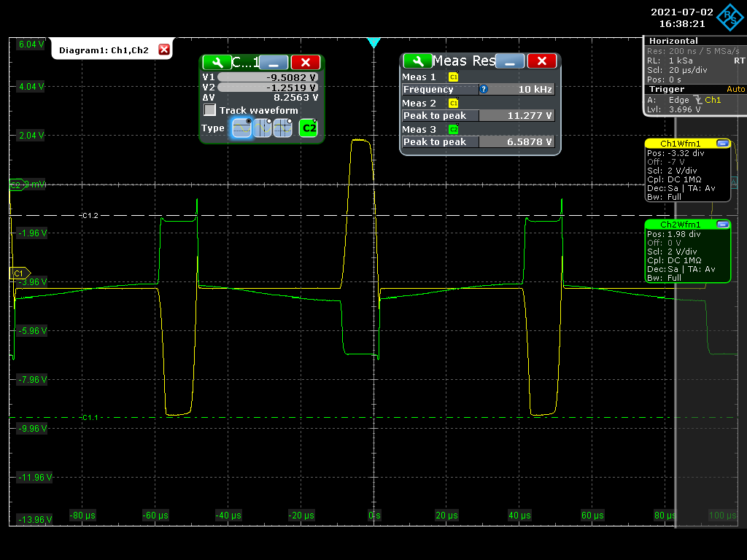Minimize the Ch1Wfm1 signal label
Image resolution: width=747 pixels, height=560 pixels.
click(x=722, y=144)
